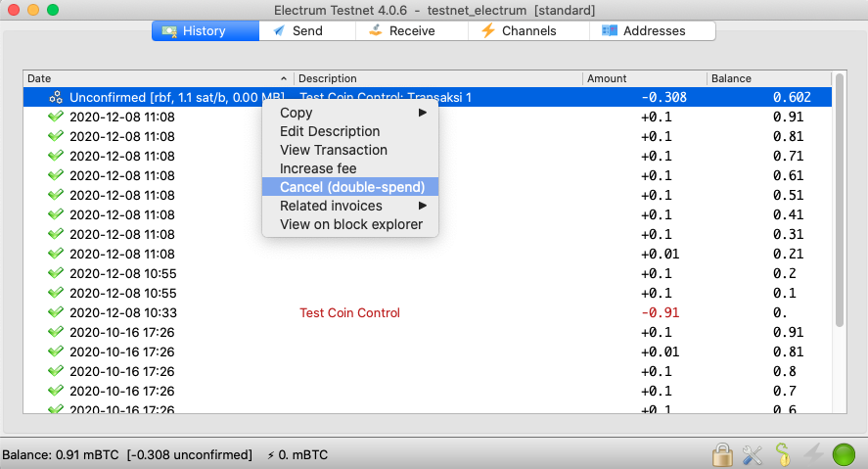Open the Addresses tab

653,31
